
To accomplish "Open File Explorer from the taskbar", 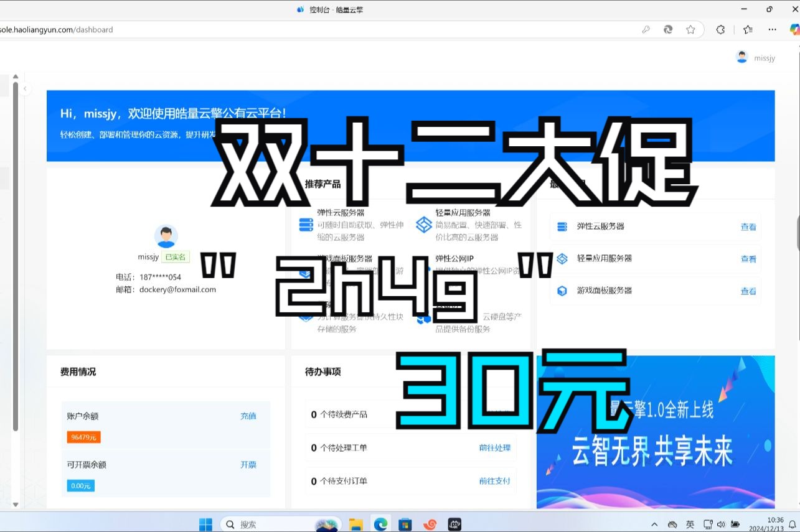I will click(356, 525).
